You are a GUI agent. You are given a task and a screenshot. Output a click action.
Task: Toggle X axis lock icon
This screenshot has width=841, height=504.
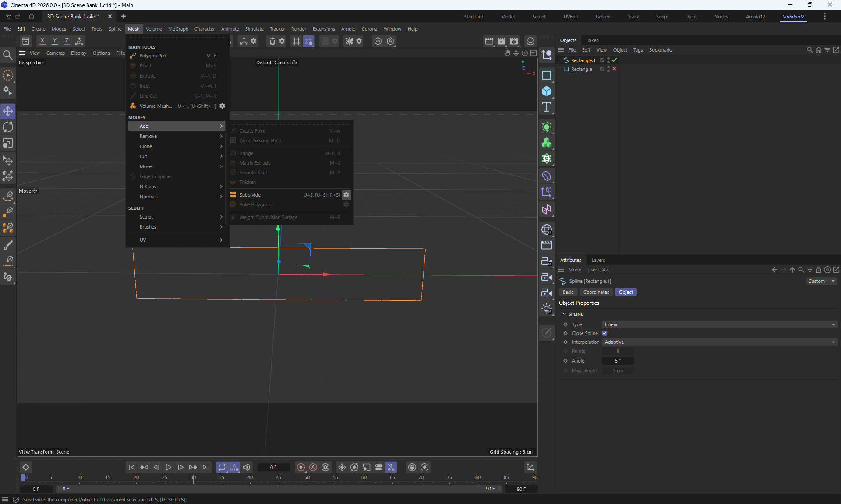click(x=42, y=41)
